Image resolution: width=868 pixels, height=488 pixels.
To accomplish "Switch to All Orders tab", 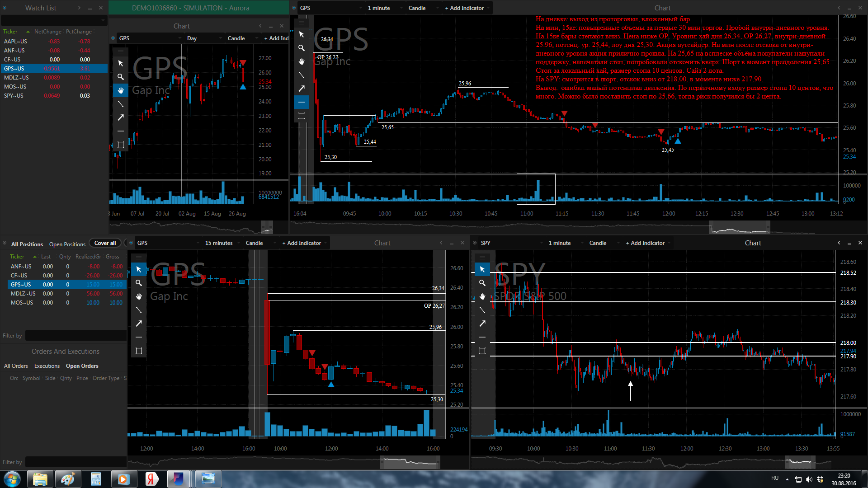I will [x=16, y=366].
